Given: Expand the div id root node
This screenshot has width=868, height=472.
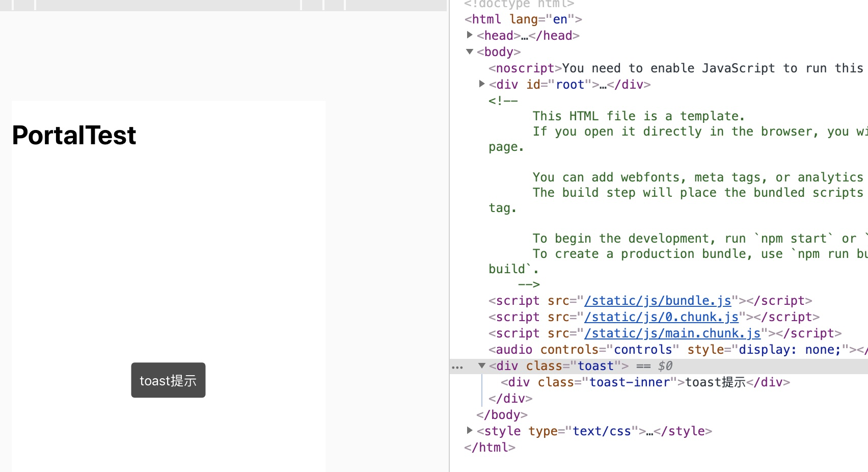Looking at the screenshot, I should (x=481, y=84).
